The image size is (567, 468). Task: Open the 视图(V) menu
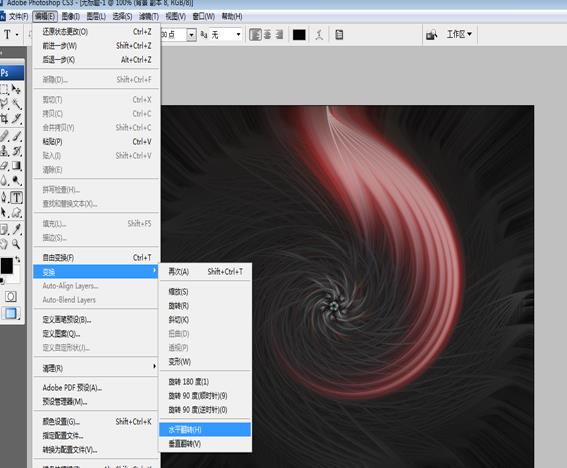click(175, 16)
